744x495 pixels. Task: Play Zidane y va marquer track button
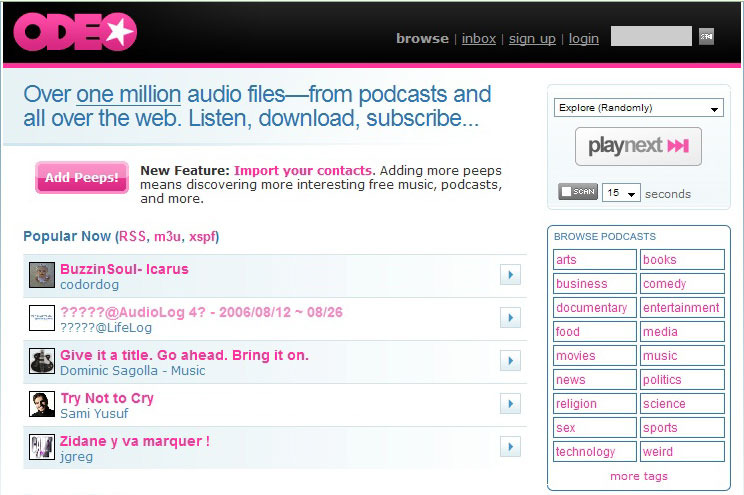pos(511,447)
